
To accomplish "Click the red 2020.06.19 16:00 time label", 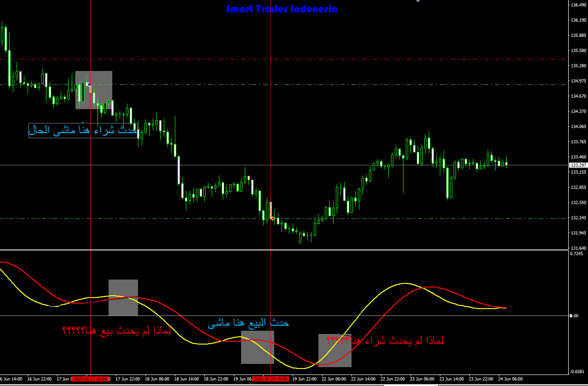I will pos(271,379).
